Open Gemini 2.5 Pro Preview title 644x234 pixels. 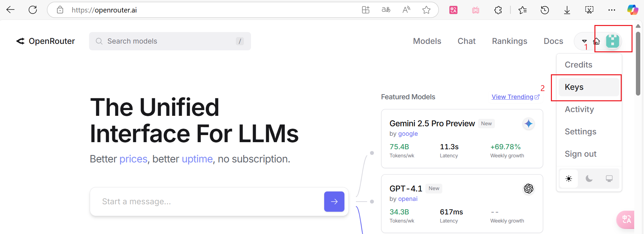point(432,124)
